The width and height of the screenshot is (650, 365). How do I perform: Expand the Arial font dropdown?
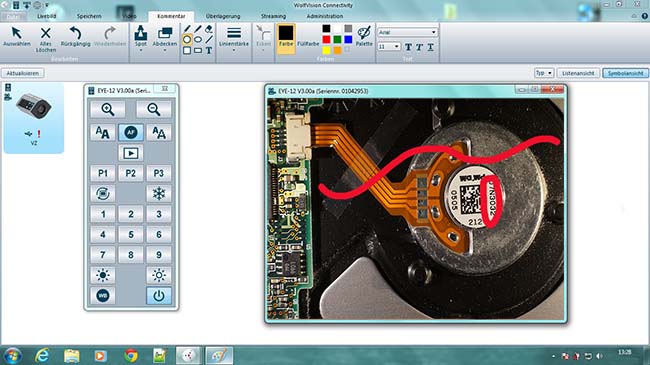[407, 32]
